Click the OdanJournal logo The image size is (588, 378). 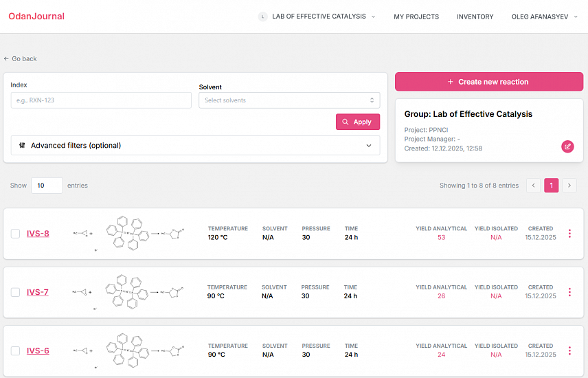36,16
